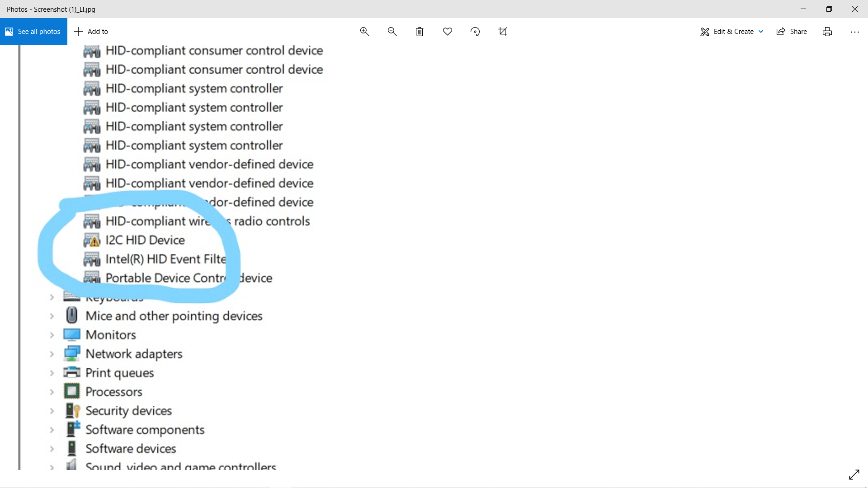
Task: Toggle Security devices category display
Action: click(52, 411)
